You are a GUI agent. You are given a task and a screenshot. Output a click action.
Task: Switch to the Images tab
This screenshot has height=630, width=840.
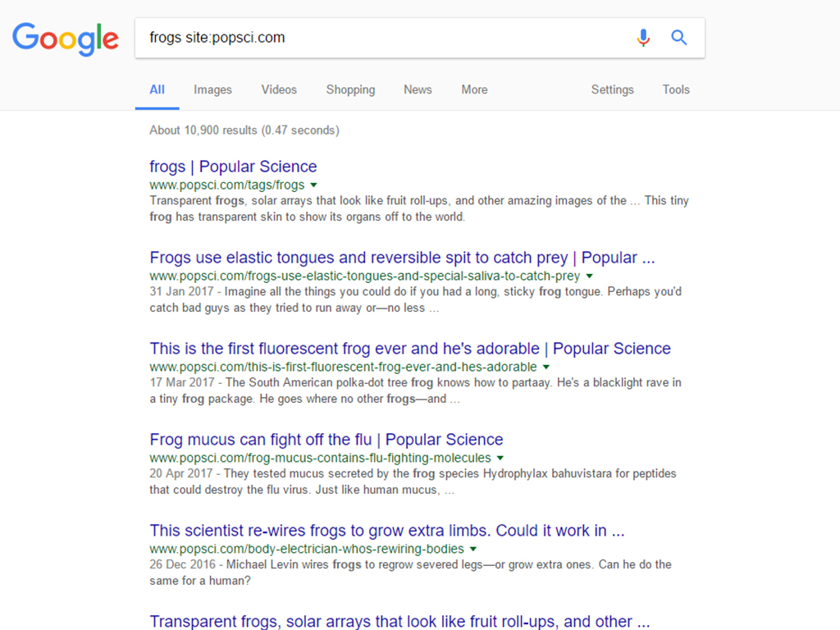tap(212, 90)
